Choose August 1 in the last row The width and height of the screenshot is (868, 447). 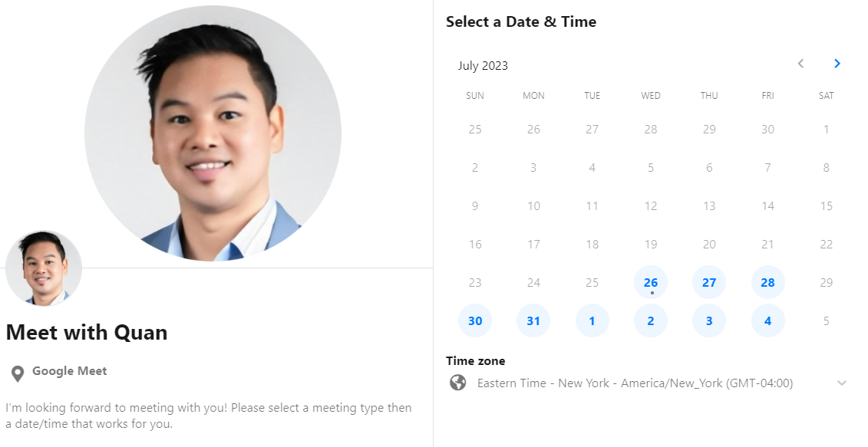coord(592,320)
